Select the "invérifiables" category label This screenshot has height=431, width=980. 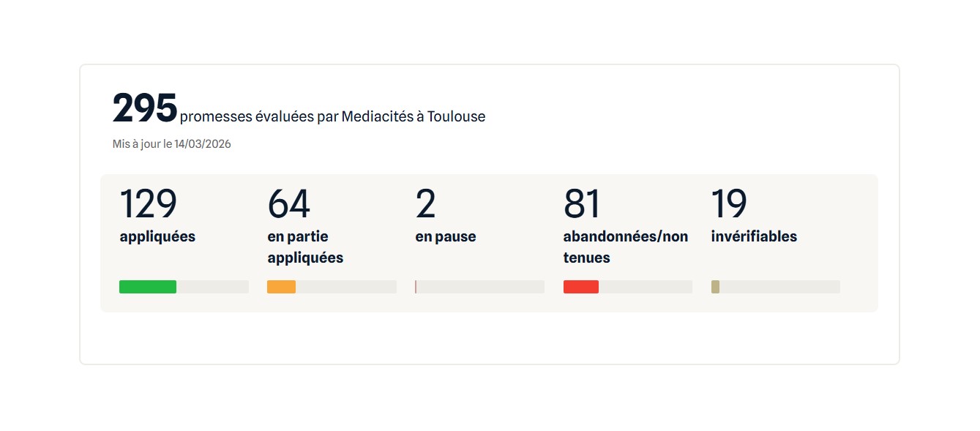pos(754,237)
